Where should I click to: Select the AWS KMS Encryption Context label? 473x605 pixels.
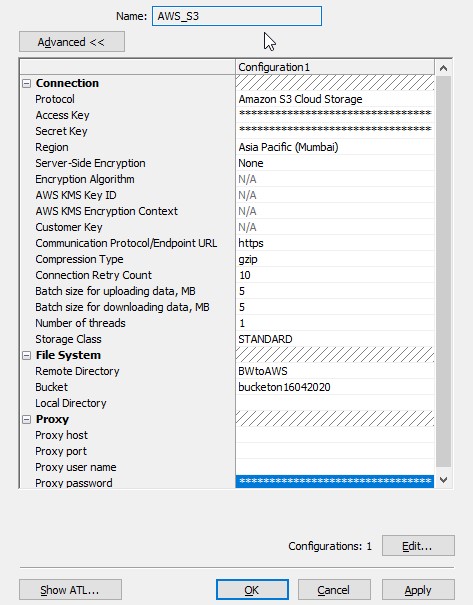[106, 211]
